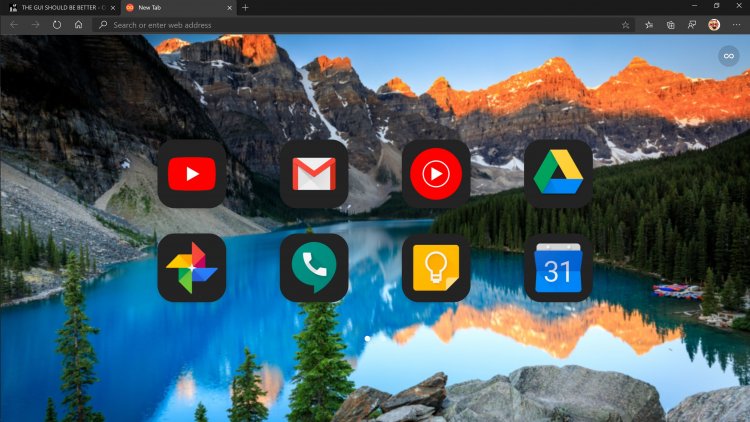Refresh the page with reload button

[57, 25]
